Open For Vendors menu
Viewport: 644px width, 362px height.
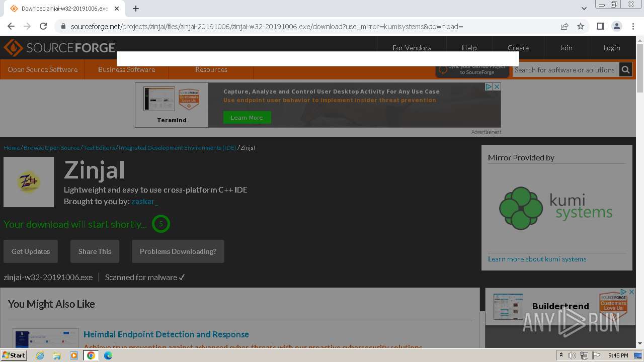412,48
